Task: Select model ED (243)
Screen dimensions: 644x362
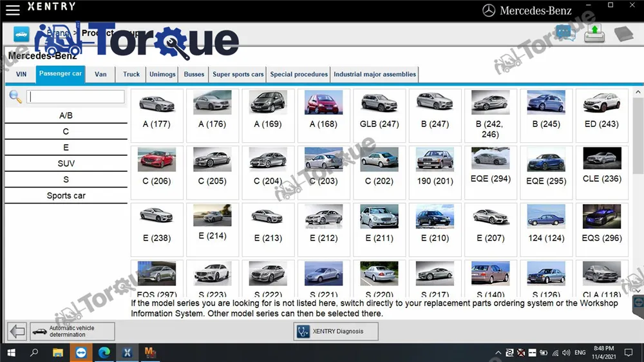Action: (x=601, y=115)
